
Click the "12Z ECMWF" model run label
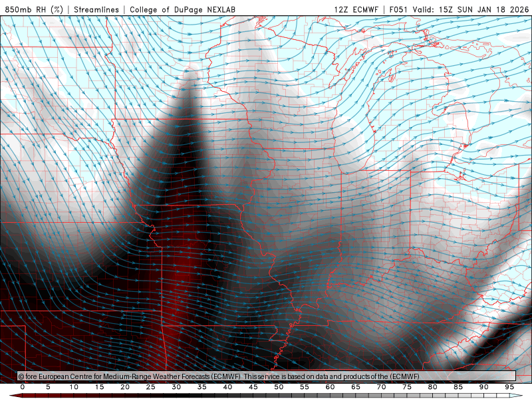[356, 9]
